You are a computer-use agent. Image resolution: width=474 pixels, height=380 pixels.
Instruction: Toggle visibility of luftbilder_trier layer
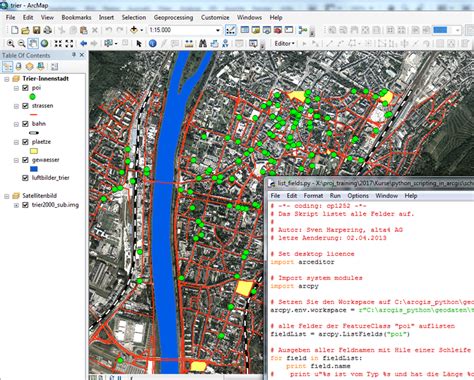coord(25,178)
